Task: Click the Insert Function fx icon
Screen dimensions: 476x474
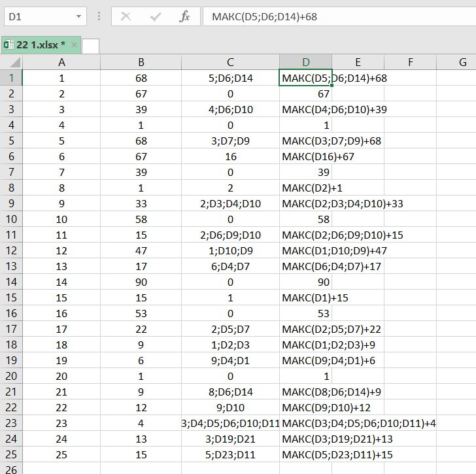Action: click(184, 16)
